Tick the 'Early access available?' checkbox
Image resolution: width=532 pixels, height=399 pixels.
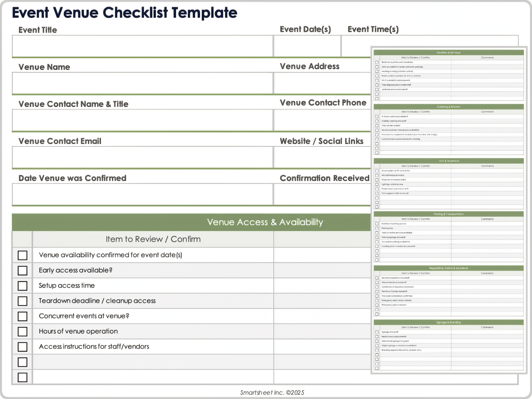click(x=22, y=270)
